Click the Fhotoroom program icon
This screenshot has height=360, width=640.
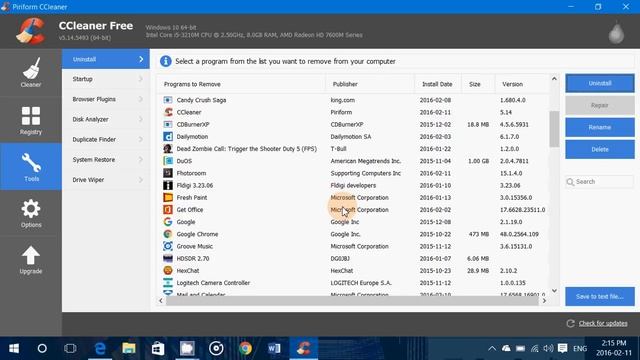click(168, 173)
